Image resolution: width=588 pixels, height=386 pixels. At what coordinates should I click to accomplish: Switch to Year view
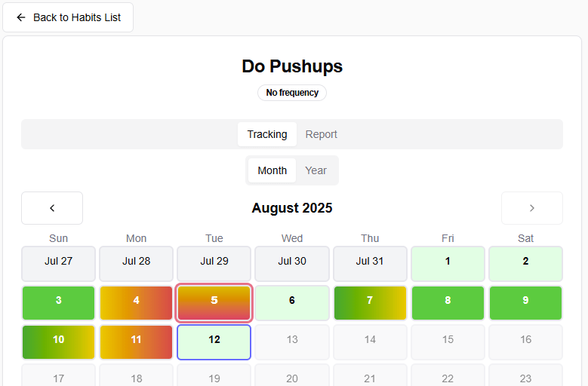(x=316, y=170)
